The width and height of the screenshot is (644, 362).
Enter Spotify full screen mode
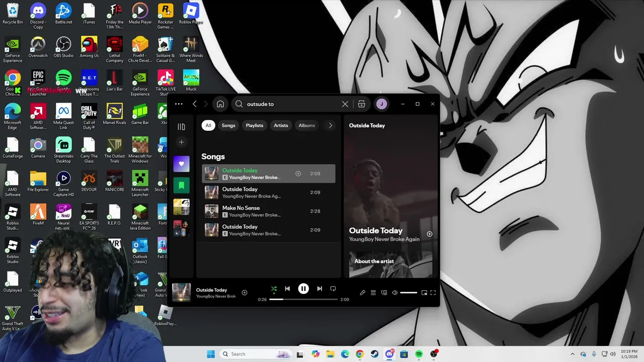point(433,293)
